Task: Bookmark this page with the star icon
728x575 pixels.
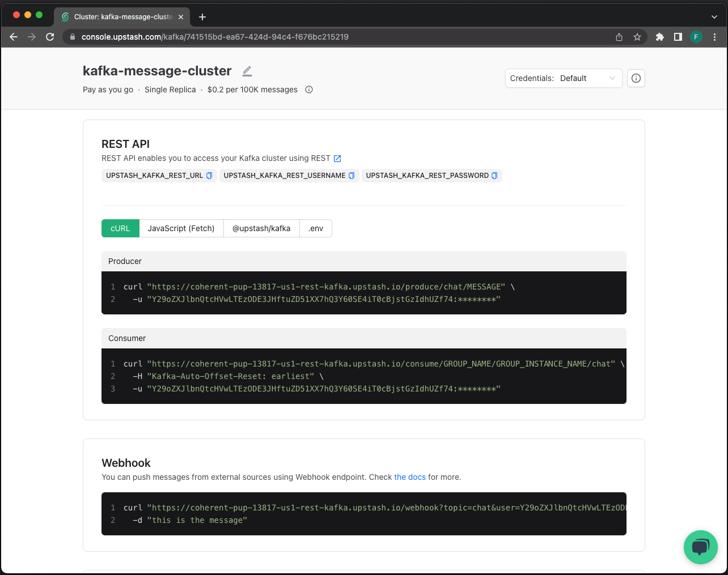Action: [x=637, y=36]
